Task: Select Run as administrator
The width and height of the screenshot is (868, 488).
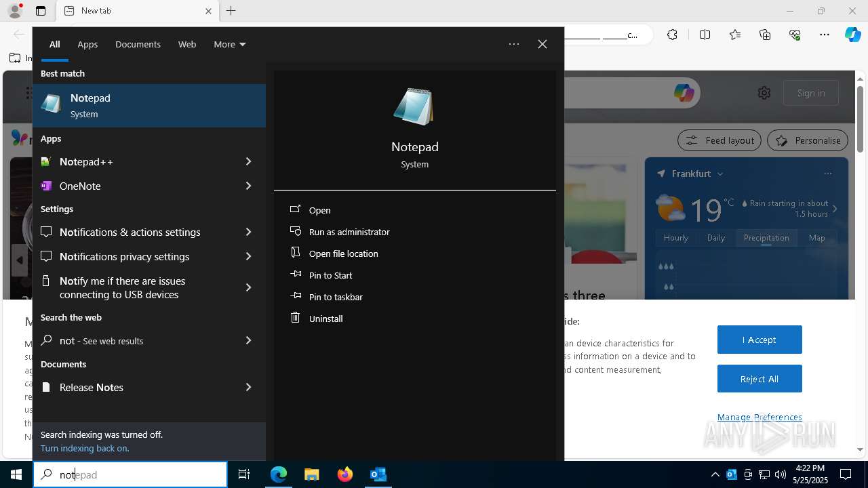Action: click(349, 232)
